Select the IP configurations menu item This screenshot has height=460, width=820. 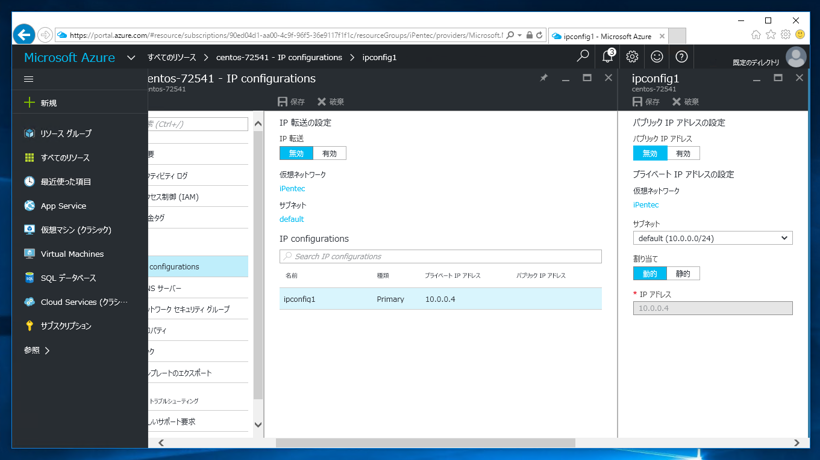coord(198,266)
